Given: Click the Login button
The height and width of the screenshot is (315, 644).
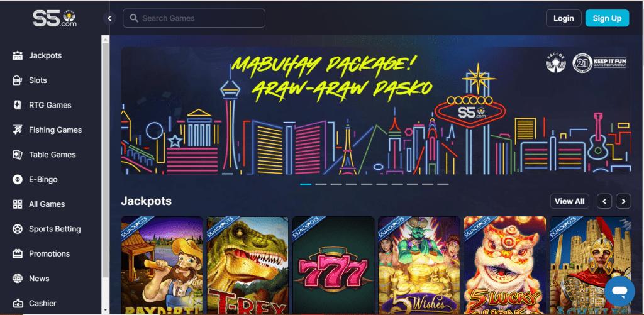Looking at the screenshot, I should 563,18.
